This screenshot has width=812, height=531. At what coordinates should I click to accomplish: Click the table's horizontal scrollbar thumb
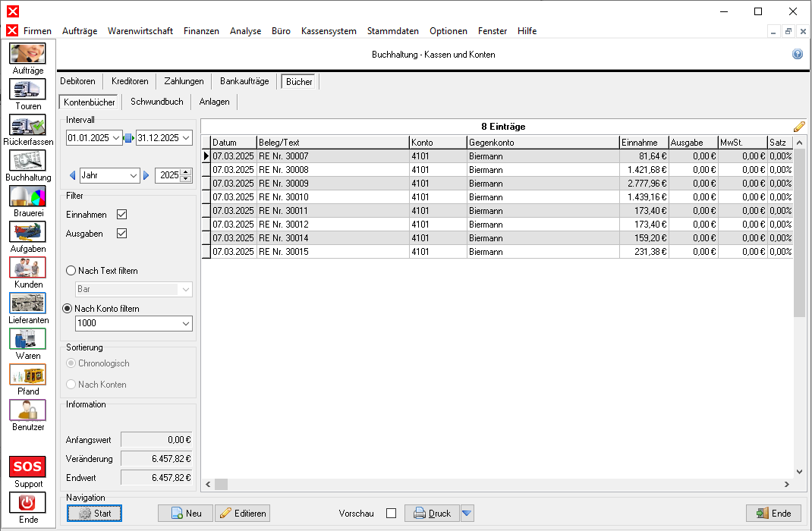pos(221,484)
